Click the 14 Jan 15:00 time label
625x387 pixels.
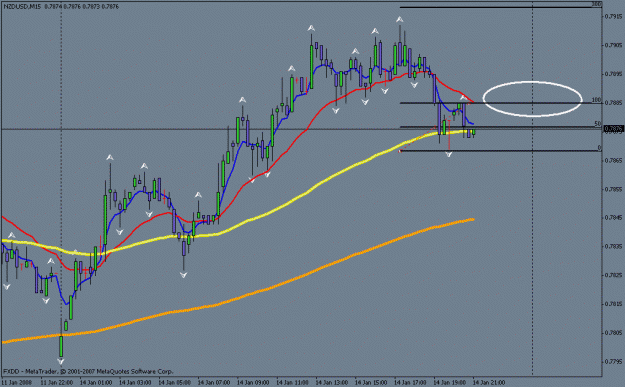click(x=371, y=383)
